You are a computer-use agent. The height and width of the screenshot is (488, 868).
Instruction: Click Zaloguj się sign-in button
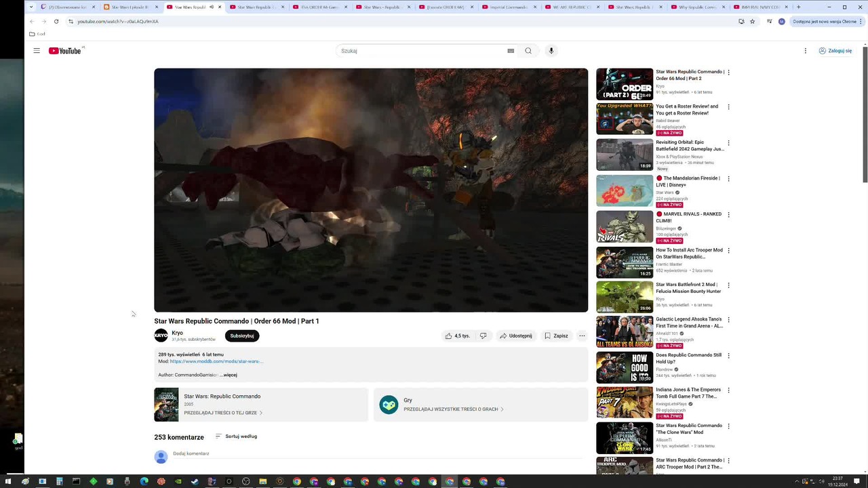835,51
